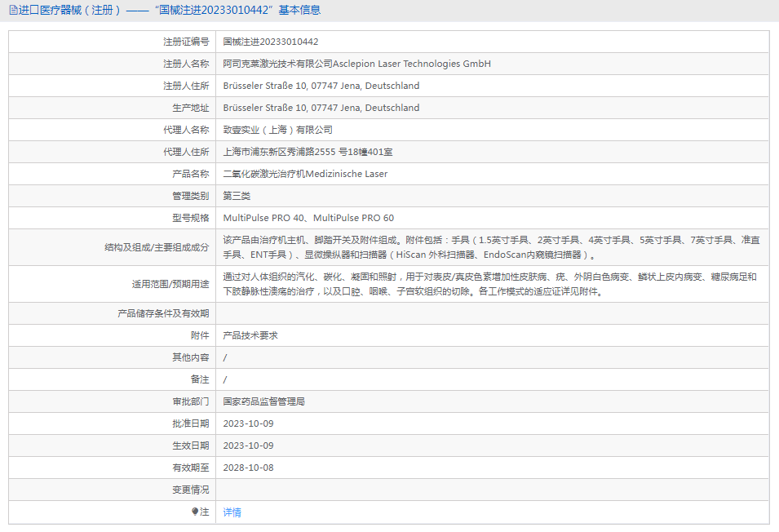Click the expiry date 2028-10-08
The width and height of the screenshot is (779, 532).
coord(249,468)
